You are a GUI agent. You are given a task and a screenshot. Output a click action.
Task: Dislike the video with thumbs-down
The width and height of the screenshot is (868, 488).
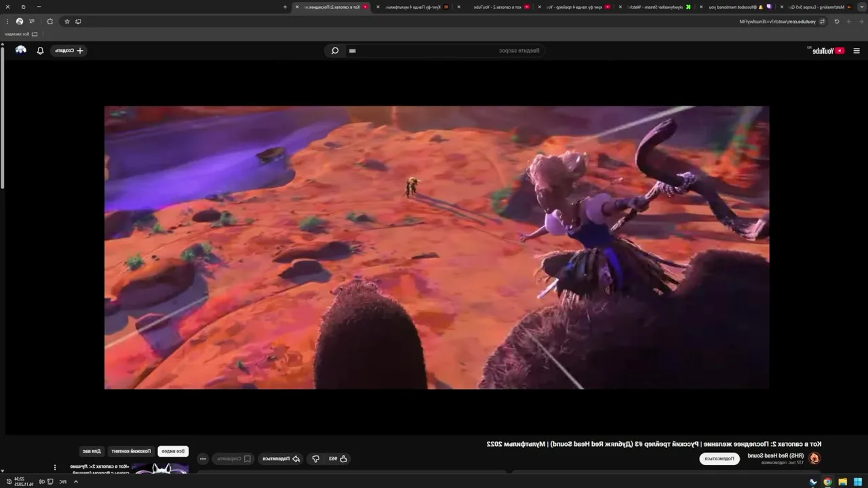(x=315, y=459)
